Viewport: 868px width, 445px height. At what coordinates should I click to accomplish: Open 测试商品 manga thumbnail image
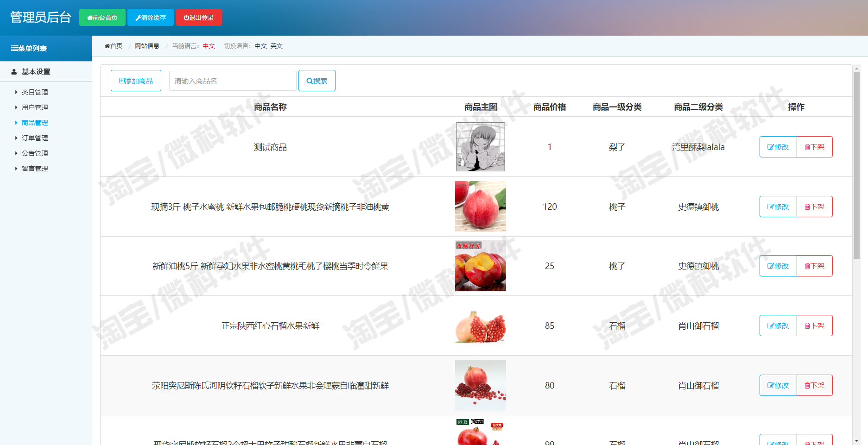[x=481, y=147]
